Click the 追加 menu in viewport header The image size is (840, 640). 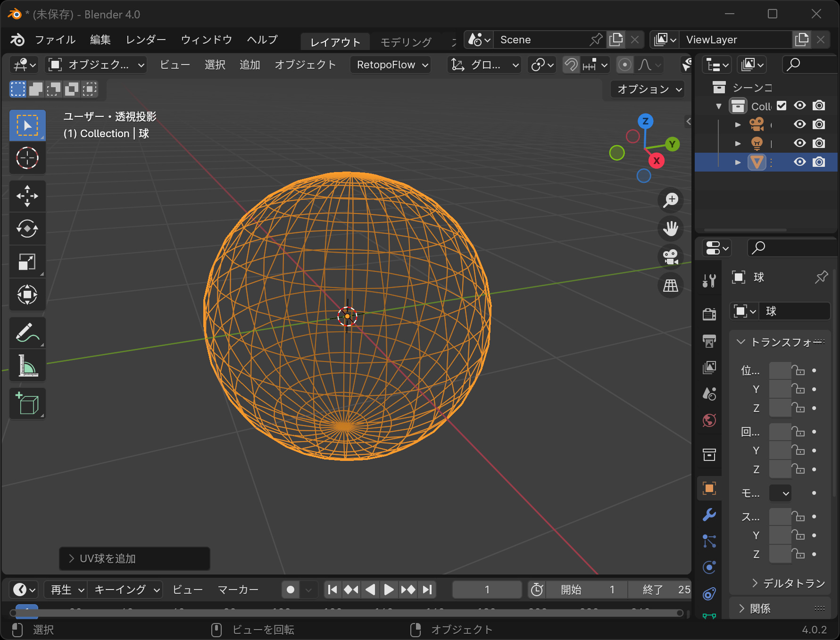coord(250,65)
